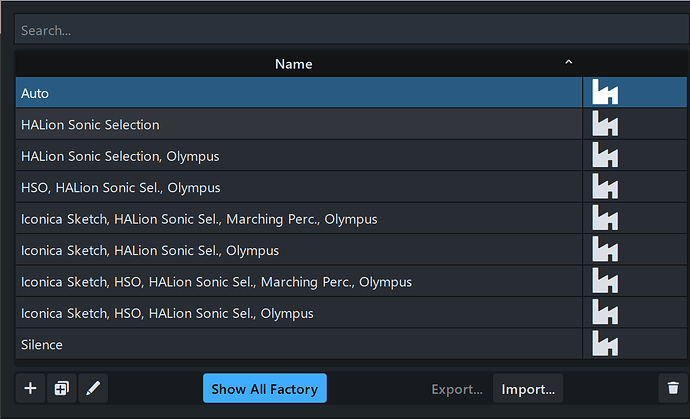
Task: Click factory icon in the Auto row
Action: [x=605, y=93]
